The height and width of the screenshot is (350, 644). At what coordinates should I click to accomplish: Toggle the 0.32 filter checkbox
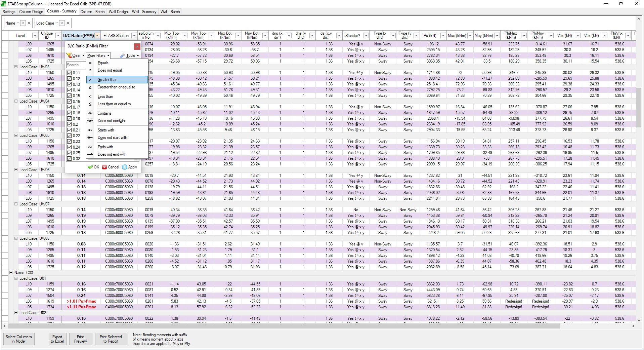tap(69, 158)
